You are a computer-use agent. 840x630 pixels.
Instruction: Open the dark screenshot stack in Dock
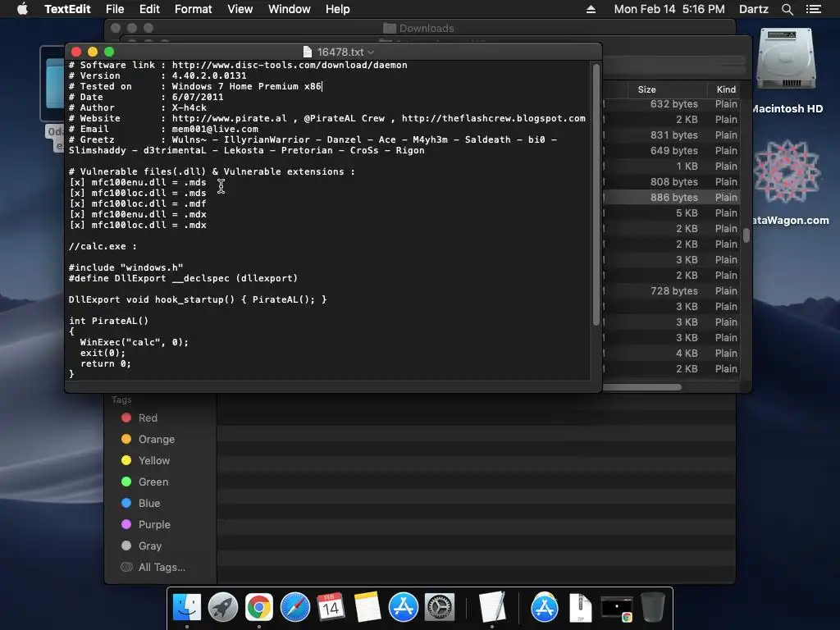pos(616,609)
